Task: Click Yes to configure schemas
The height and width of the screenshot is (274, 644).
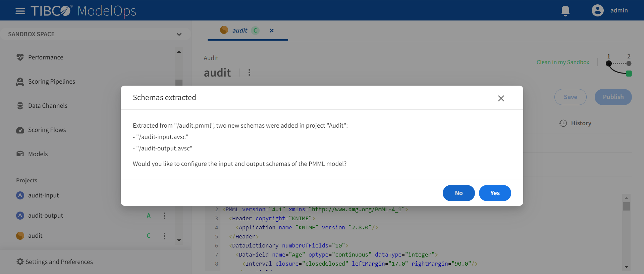Action: click(495, 193)
